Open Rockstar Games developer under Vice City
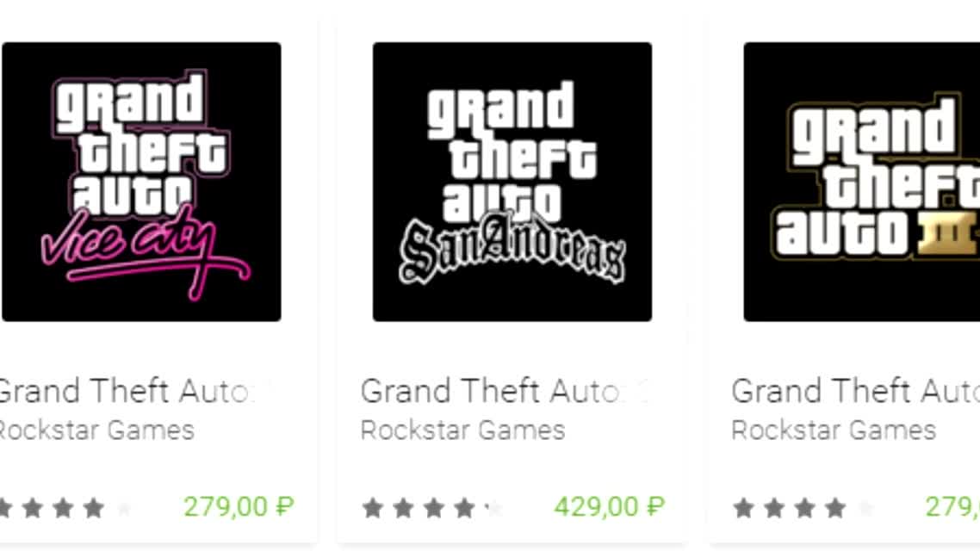 96,430
